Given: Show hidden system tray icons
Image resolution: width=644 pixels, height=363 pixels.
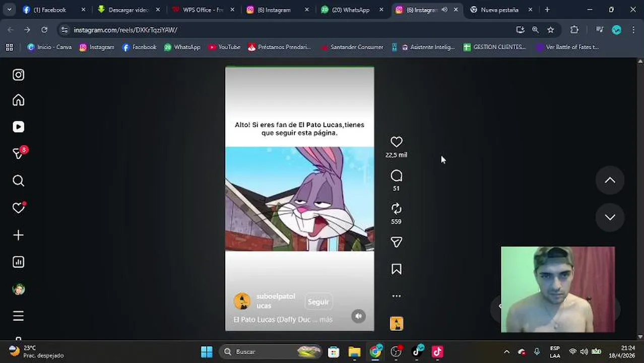Looking at the screenshot, I should (506, 351).
